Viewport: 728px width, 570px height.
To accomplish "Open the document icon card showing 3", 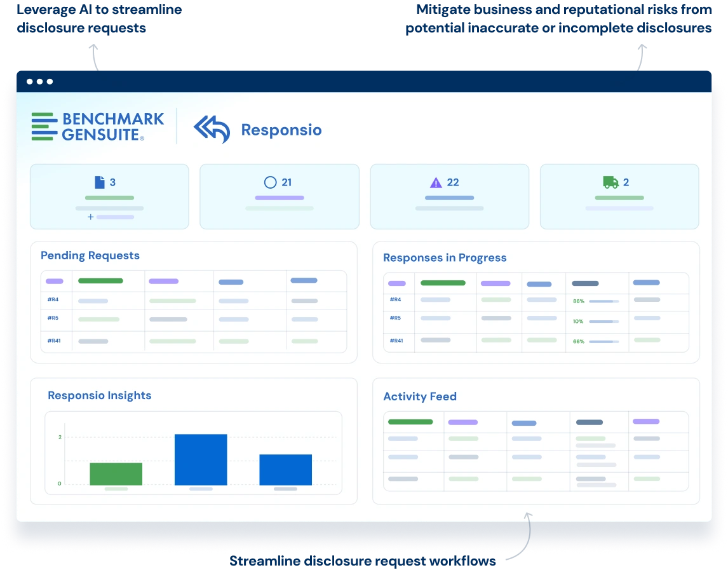I will (109, 196).
